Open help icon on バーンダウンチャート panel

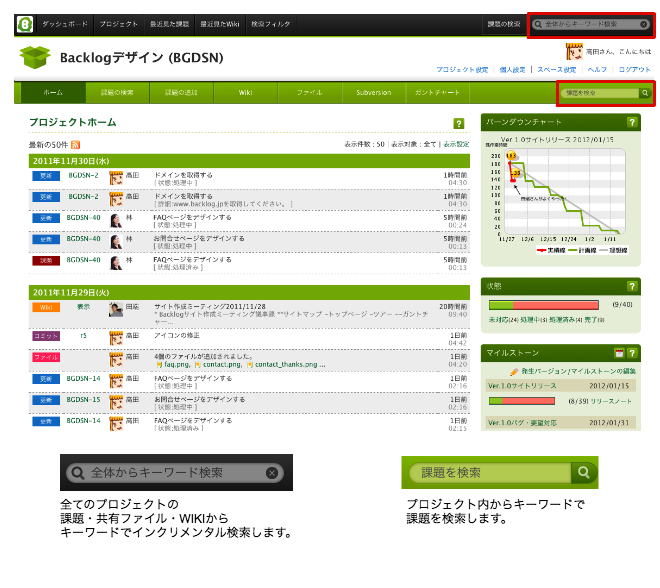coord(631,122)
